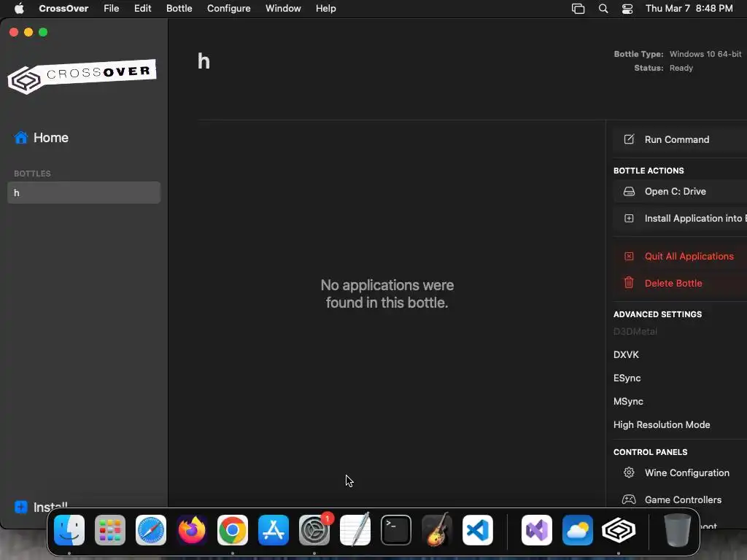Choose Install Application into Bottle
Image resolution: width=747 pixels, height=560 pixels.
tap(680, 219)
